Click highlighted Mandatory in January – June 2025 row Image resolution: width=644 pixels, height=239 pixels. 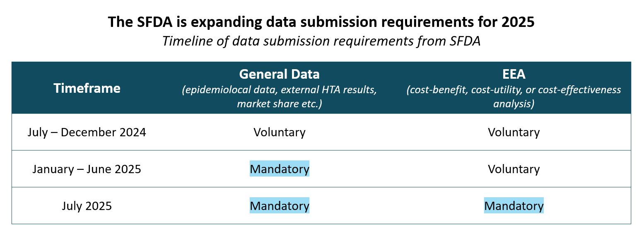(279, 169)
